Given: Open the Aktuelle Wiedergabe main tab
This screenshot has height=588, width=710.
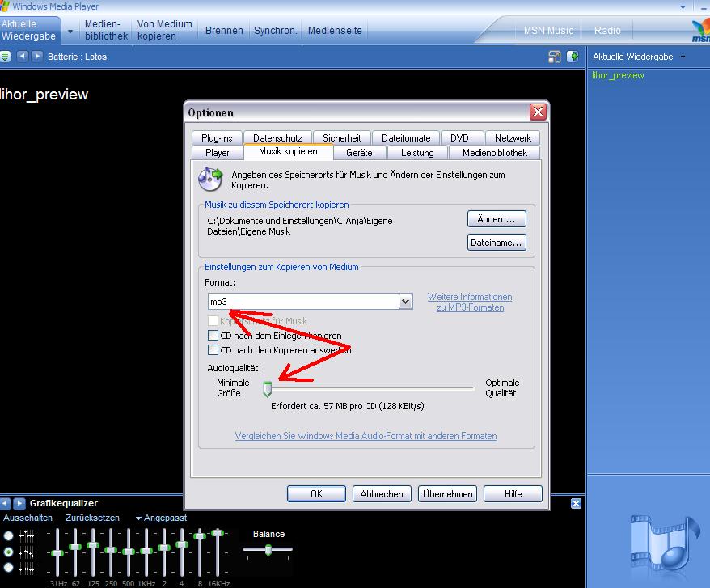Looking at the screenshot, I should 30,31.
